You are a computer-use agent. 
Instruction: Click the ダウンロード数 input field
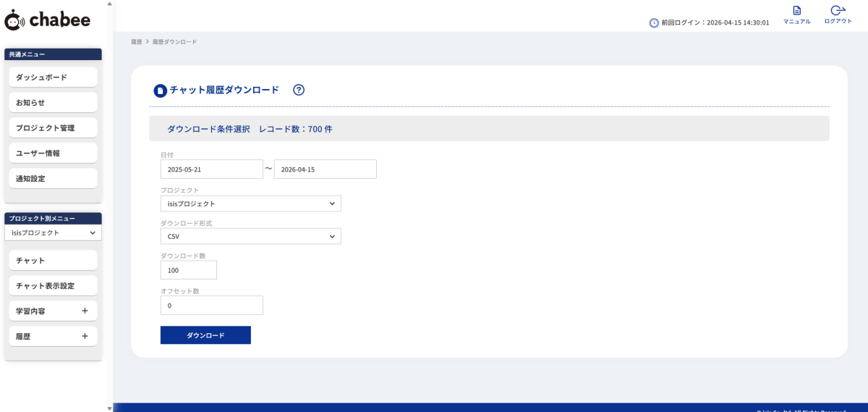coord(188,270)
